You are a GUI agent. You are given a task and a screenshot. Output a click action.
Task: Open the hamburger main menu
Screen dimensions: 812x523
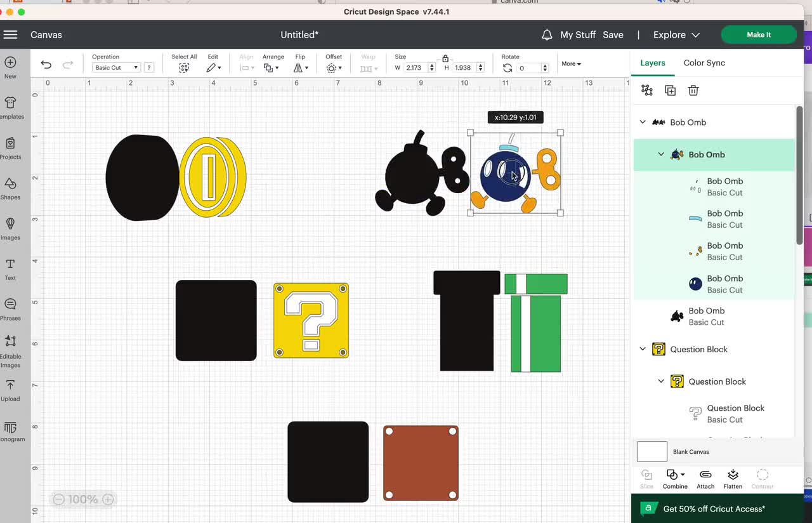(x=10, y=35)
